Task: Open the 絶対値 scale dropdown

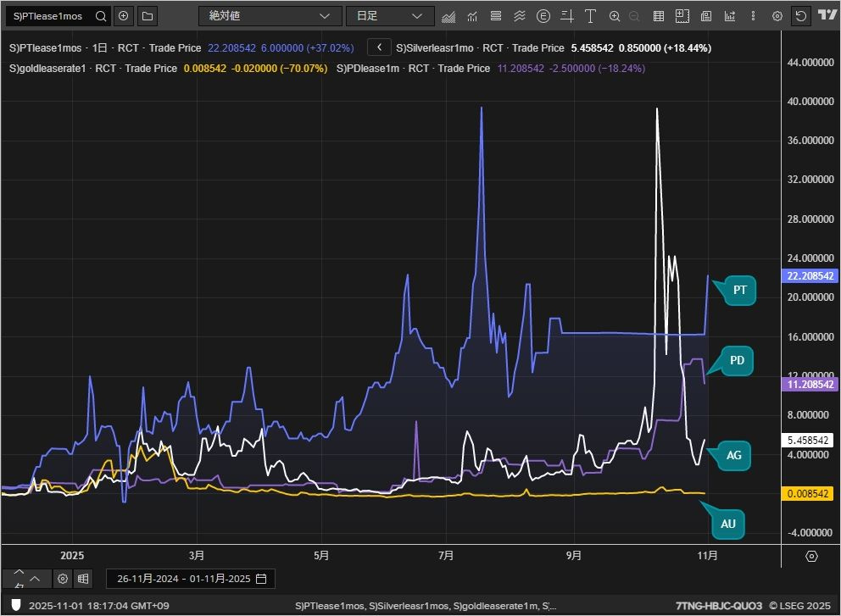Action: pyautogui.click(x=270, y=16)
